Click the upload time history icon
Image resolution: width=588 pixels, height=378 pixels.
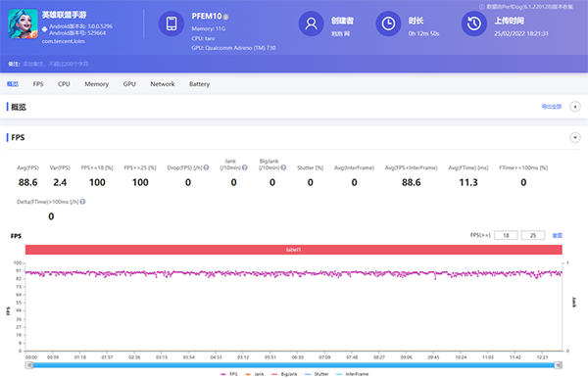coord(473,24)
